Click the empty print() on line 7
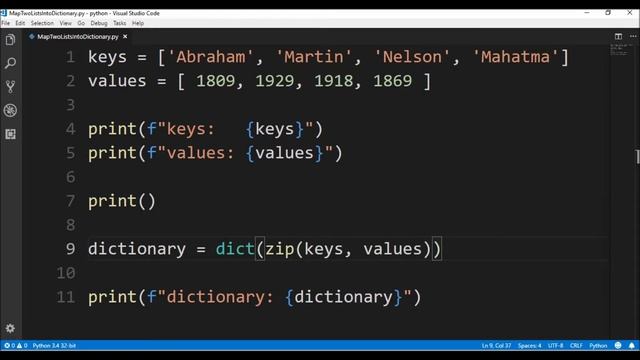Screen dimensions: 640x360 (x=122, y=201)
